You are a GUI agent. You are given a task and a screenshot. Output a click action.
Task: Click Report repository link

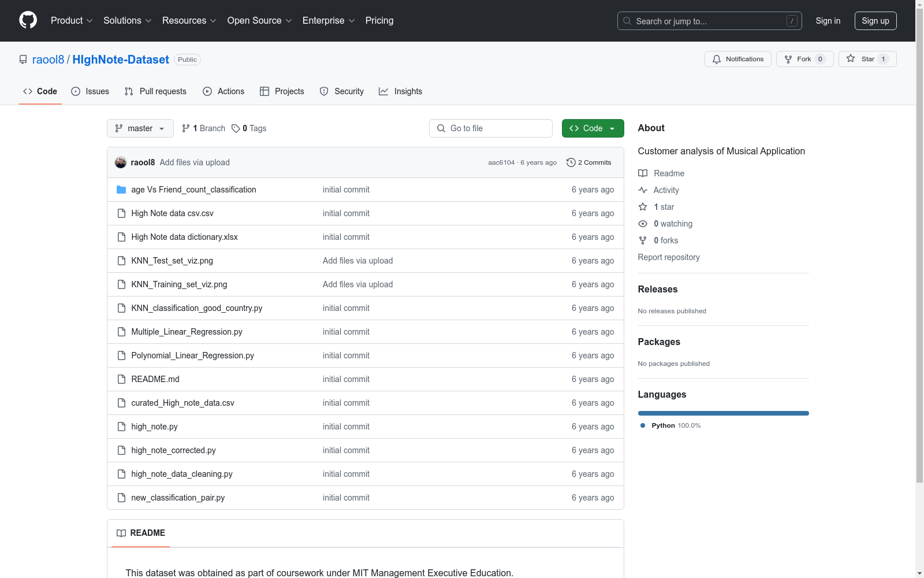(669, 257)
